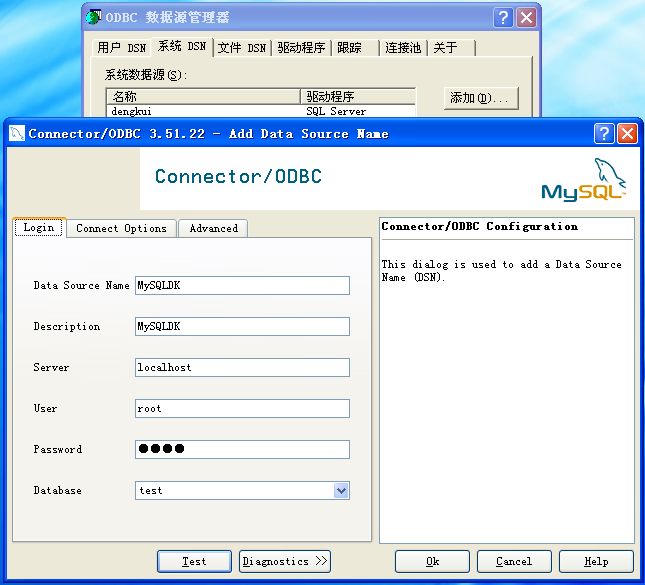Image resolution: width=645 pixels, height=585 pixels.
Task: Switch to the Connect Options tab
Action: coord(121,228)
